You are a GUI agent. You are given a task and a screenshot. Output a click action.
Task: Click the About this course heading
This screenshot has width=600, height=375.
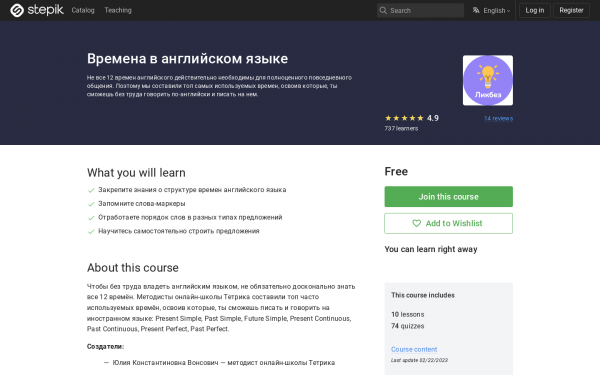coord(132,268)
